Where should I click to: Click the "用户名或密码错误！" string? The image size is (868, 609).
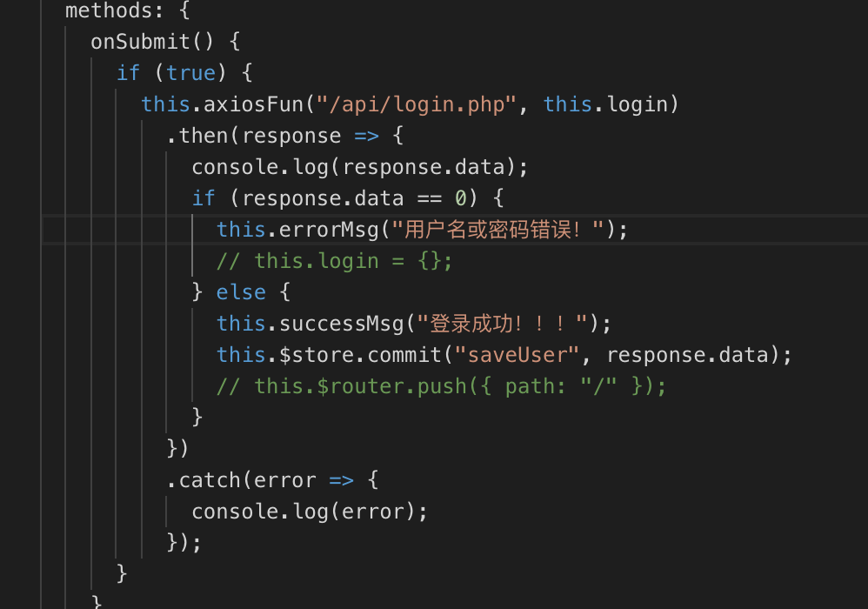(498, 229)
